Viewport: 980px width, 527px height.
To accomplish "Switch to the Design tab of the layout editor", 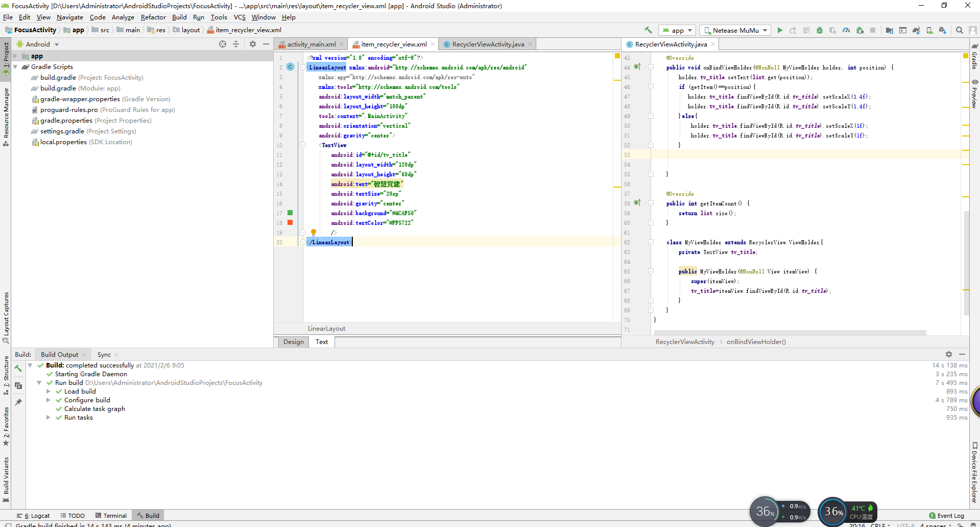I will click(294, 342).
